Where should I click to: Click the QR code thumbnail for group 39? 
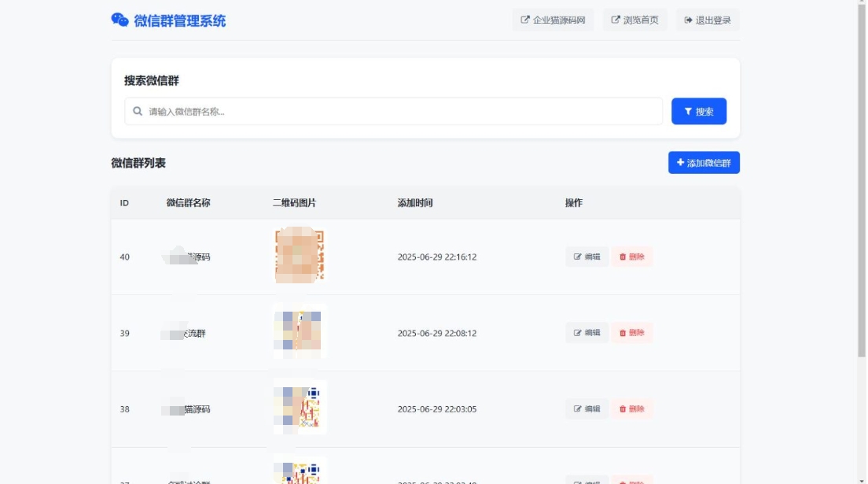300,331
